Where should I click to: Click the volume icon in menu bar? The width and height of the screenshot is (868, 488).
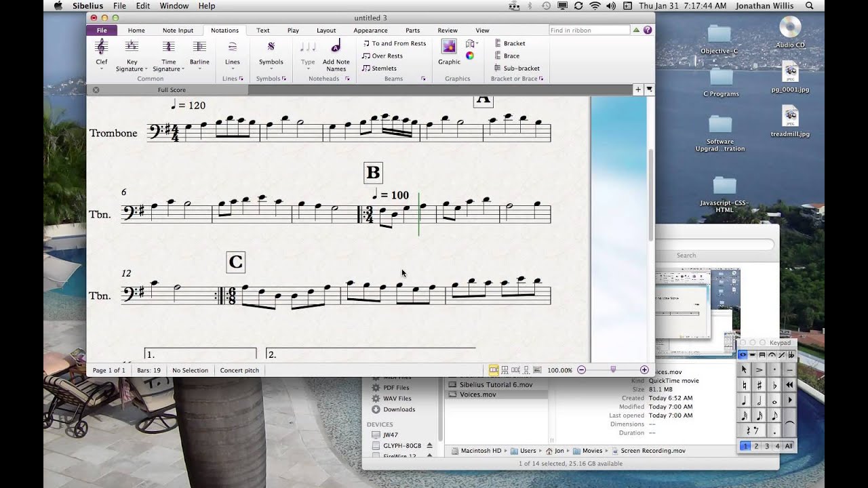tap(611, 5)
